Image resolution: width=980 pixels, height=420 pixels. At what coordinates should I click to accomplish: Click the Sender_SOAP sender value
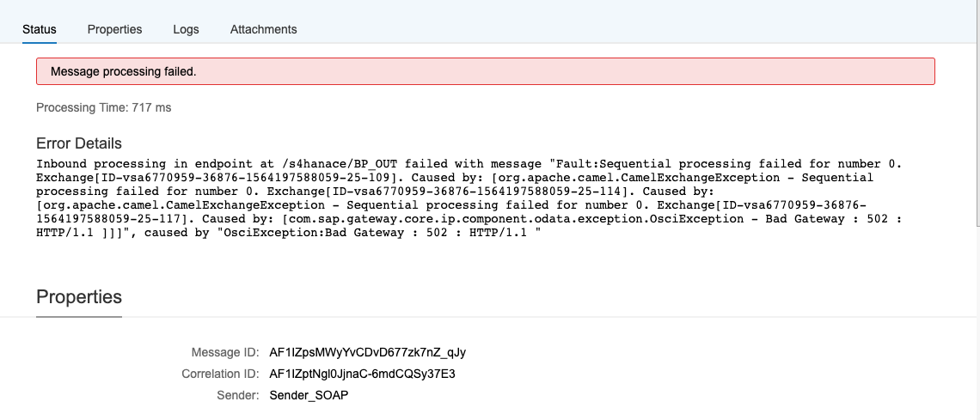309,395
